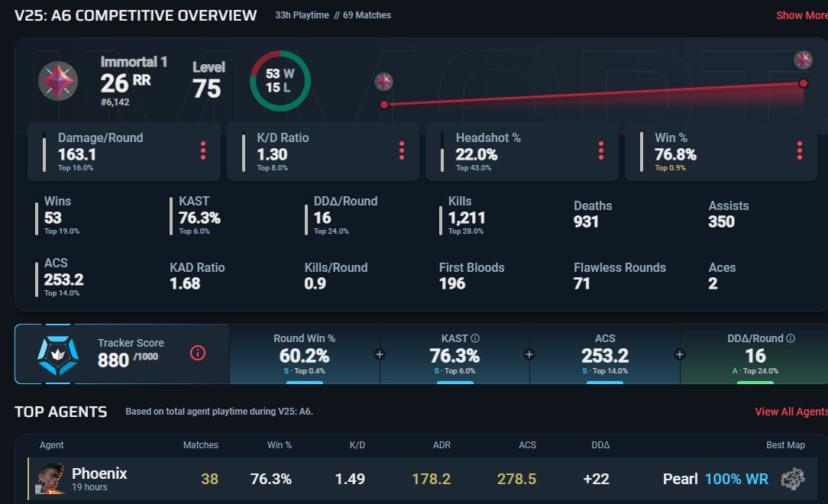
Task: Click Phoenix's 1.49 K/D value
Action: pos(350,479)
